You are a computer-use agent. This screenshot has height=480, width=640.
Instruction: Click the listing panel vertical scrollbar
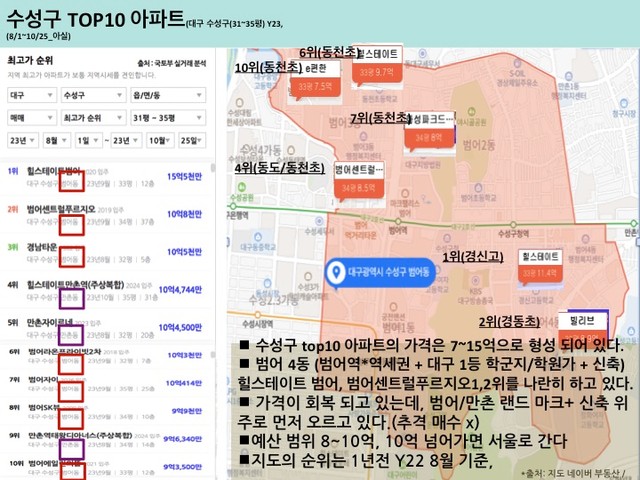[x=212, y=168]
